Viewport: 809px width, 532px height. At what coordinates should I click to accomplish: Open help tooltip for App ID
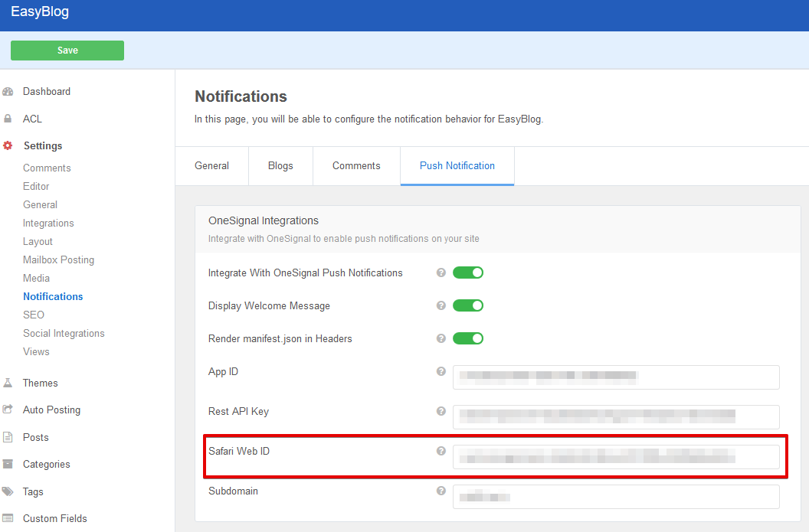tap(441, 372)
